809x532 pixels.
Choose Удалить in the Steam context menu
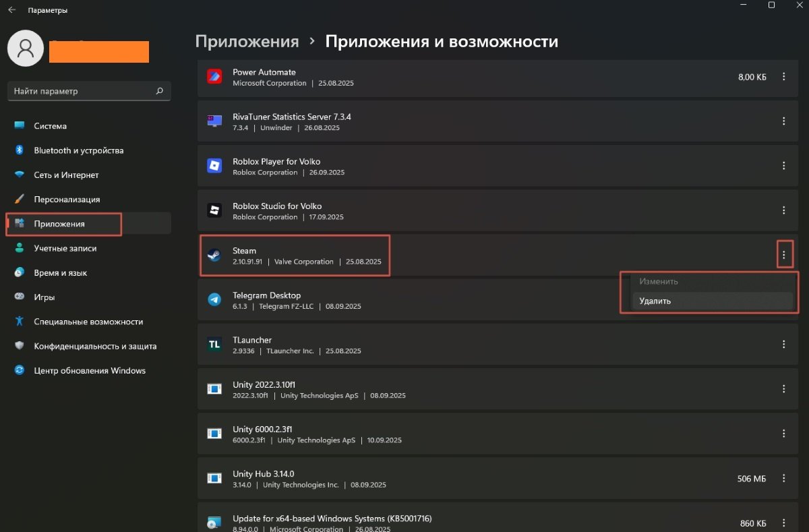tap(711, 301)
